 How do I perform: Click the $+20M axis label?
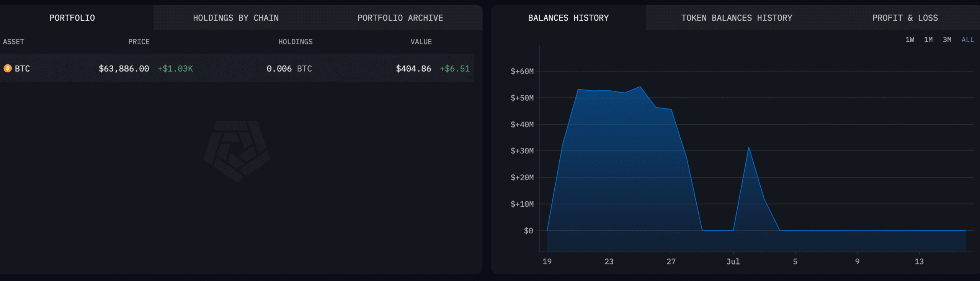(x=522, y=177)
